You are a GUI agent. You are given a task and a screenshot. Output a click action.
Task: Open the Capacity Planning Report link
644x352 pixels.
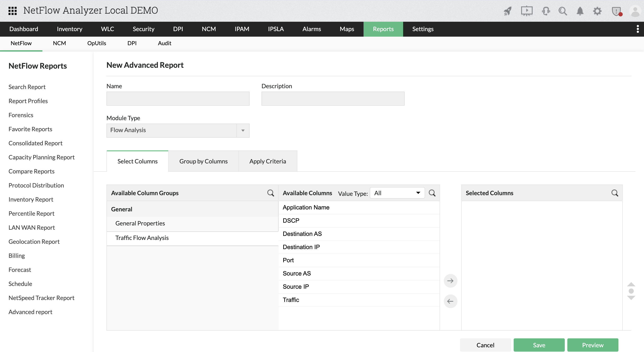click(42, 157)
